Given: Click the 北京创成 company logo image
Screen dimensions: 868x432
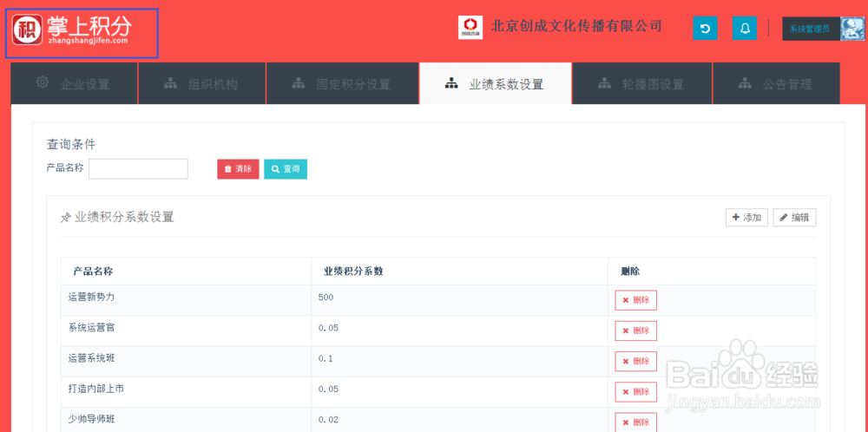Looking at the screenshot, I should 470,28.
